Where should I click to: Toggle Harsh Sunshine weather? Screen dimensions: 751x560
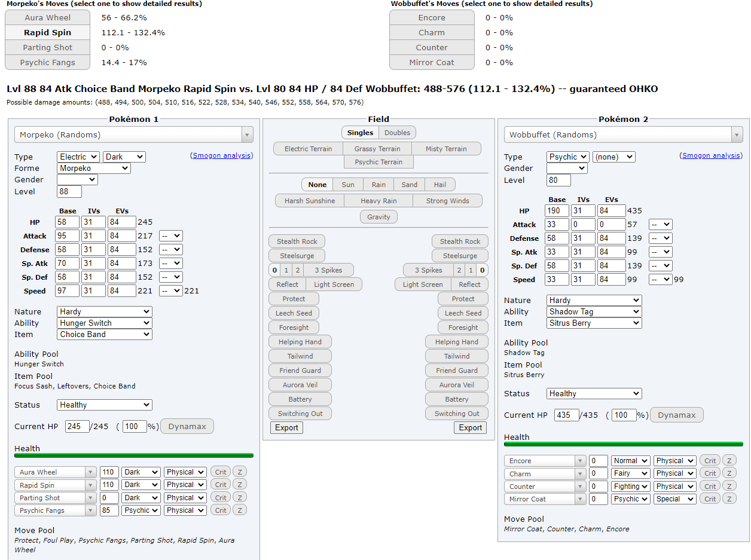click(x=310, y=201)
